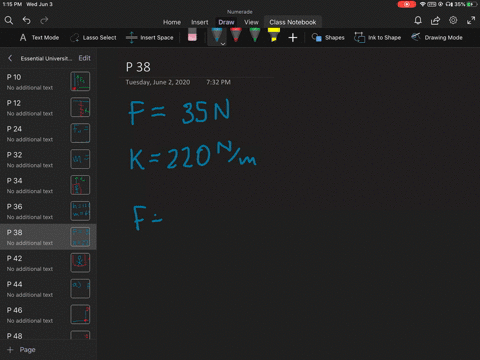Open the Home tab
480x360 pixels.
coord(172,22)
